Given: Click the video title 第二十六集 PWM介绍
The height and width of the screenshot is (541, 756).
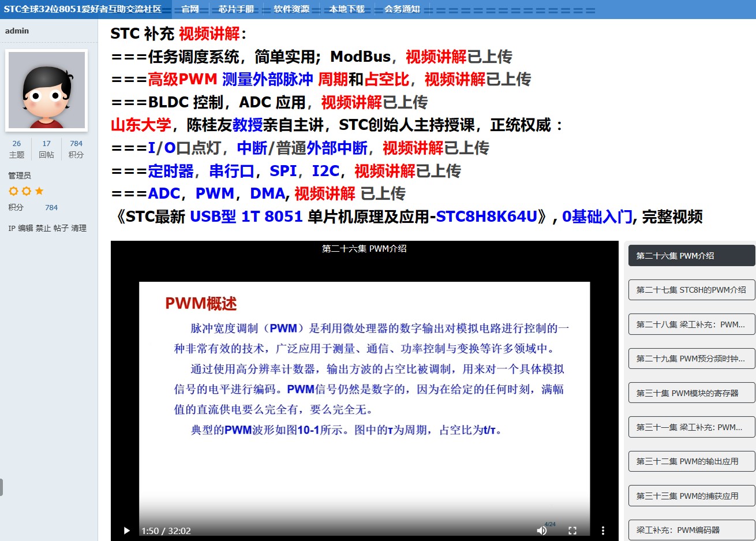Looking at the screenshot, I should point(364,248).
